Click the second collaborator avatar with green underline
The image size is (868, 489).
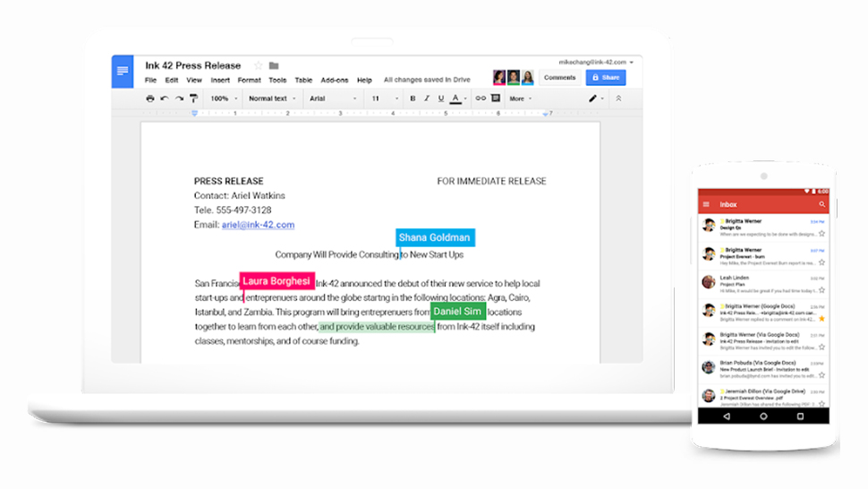[x=514, y=78]
